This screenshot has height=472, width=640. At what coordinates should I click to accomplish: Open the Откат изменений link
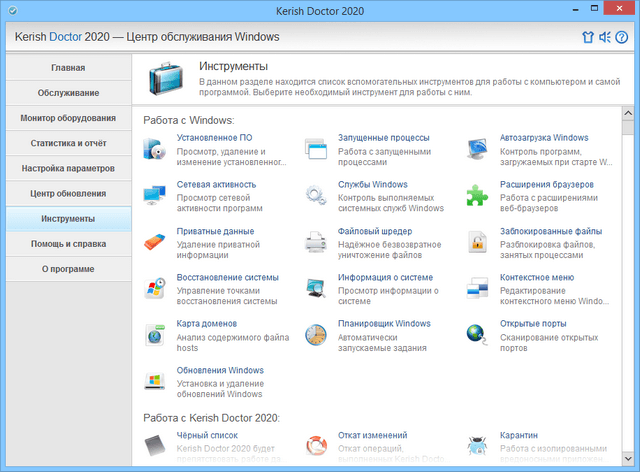click(372, 435)
